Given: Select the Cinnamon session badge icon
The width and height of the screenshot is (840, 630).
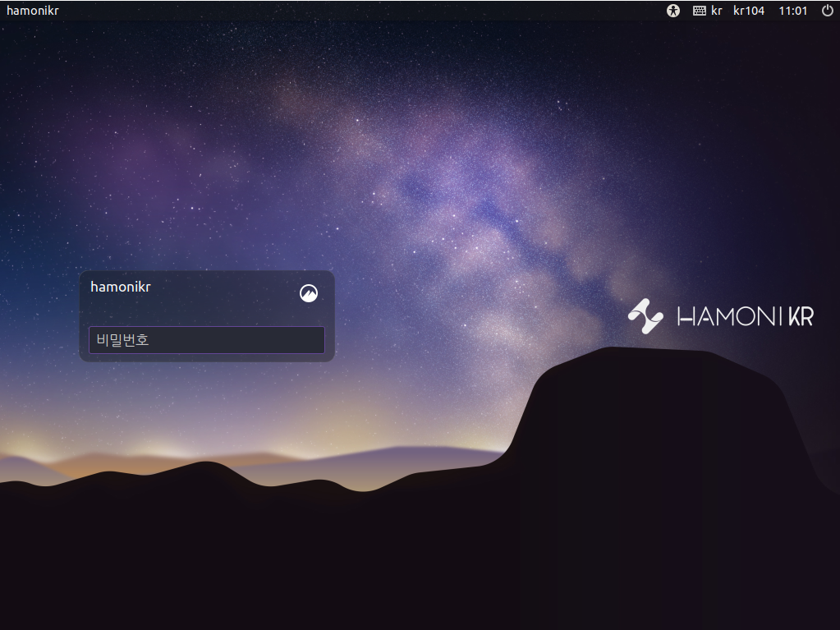Looking at the screenshot, I should point(309,293).
